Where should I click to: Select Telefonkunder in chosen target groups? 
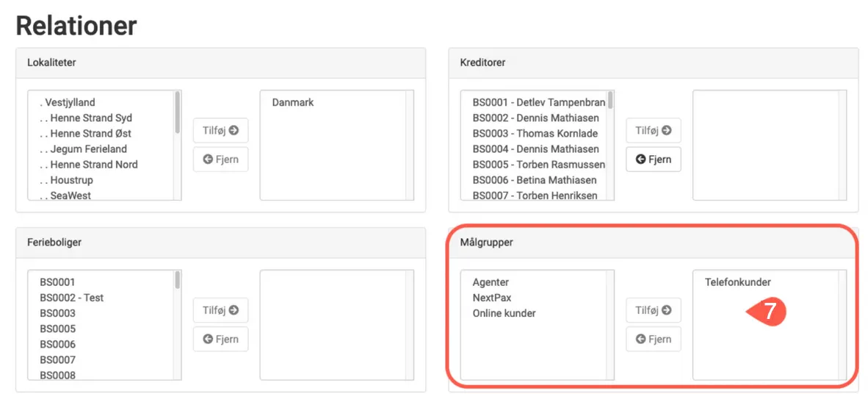(x=737, y=282)
